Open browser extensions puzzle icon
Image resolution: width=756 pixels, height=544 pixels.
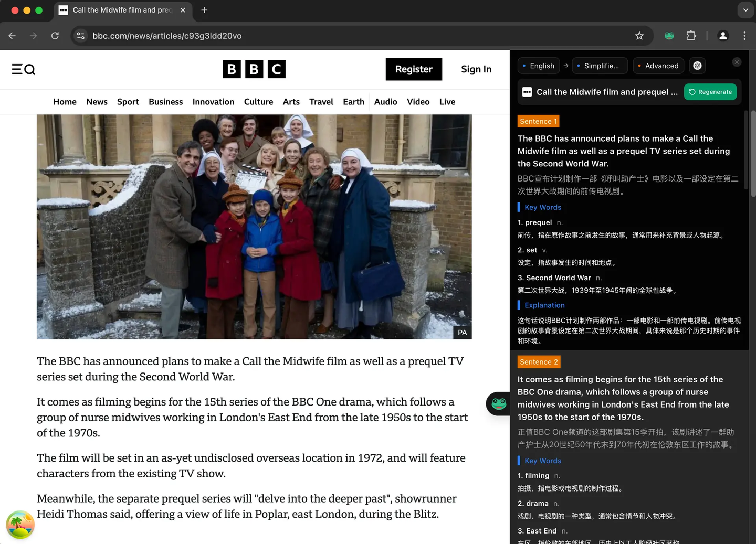691,36
